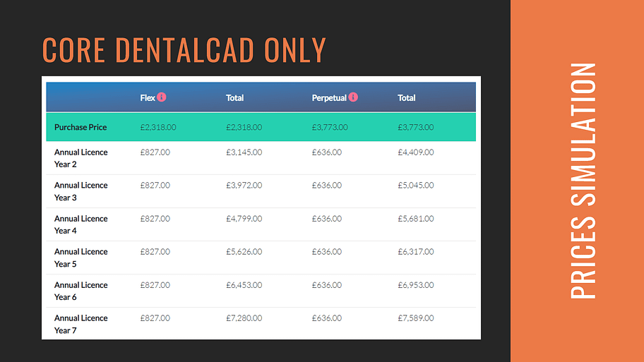The height and width of the screenshot is (362, 644).
Task: Select the Flex column header
Action: coord(147,97)
